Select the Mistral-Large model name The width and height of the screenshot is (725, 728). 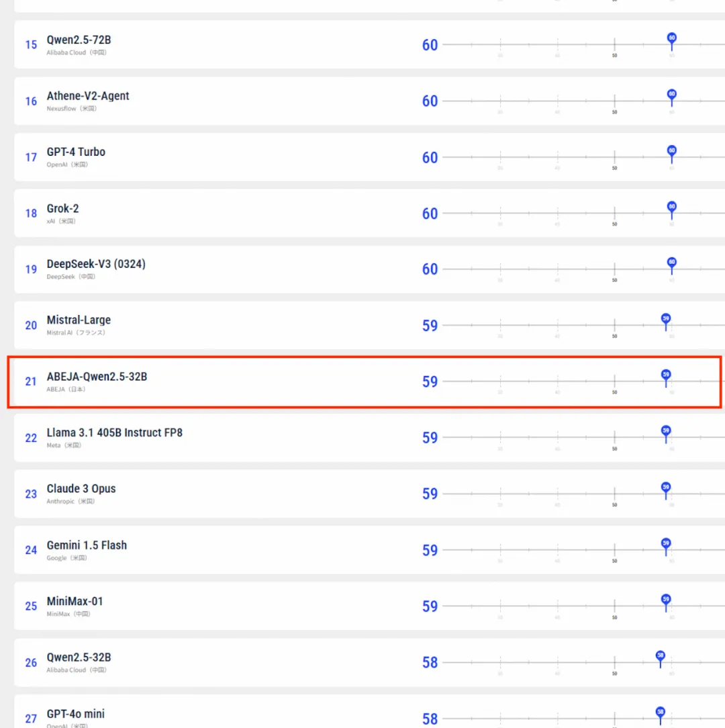coord(79,320)
